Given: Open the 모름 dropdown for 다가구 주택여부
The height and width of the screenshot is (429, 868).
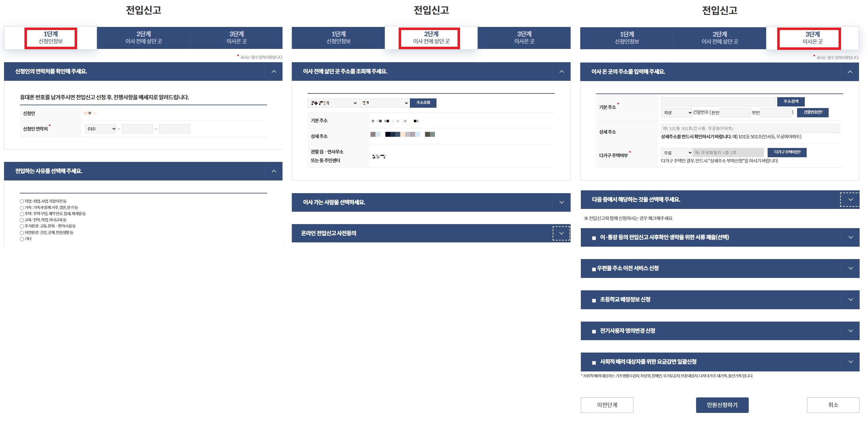Looking at the screenshot, I should (x=677, y=152).
